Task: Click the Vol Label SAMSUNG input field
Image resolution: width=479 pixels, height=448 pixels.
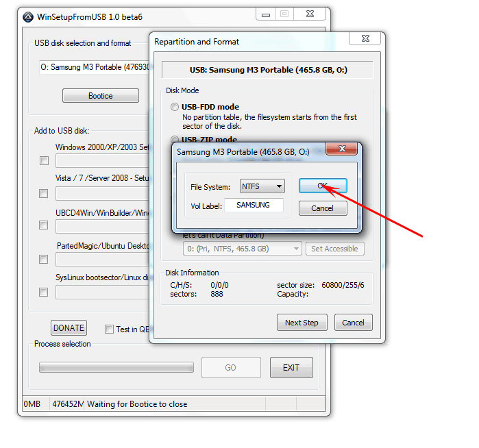Action: 254,205
